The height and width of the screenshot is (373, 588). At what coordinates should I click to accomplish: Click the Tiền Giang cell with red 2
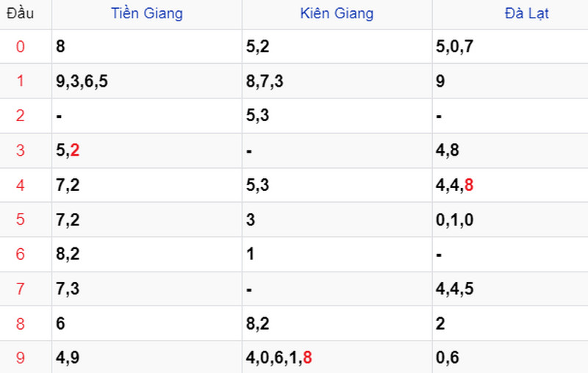pyautogui.click(x=146, y=151)
